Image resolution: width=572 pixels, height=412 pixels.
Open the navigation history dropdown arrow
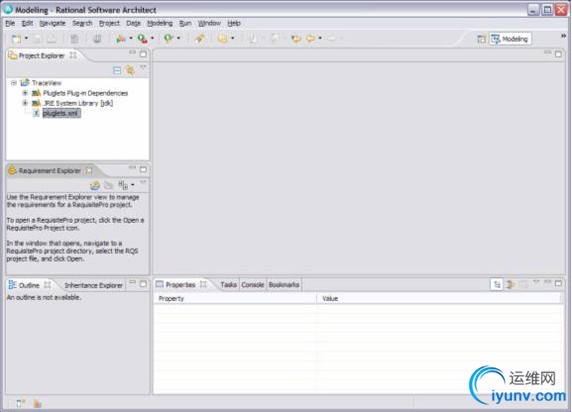pyautogui.click(x=320, y=38)
